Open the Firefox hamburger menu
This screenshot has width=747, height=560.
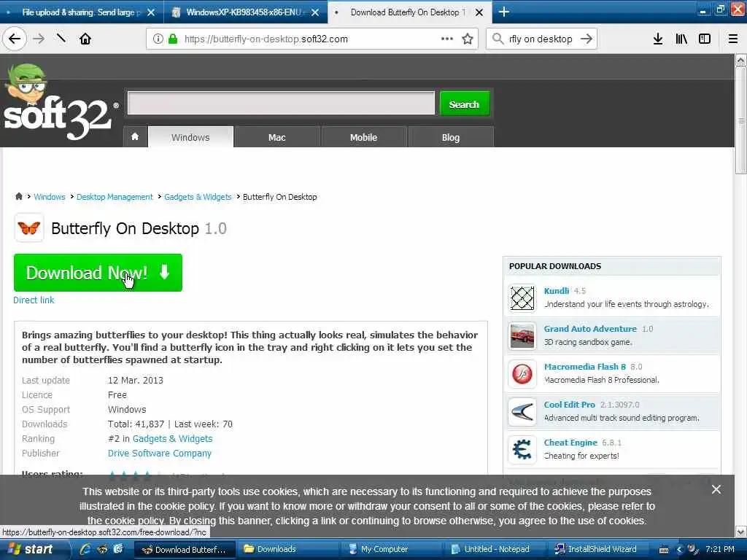pos(732,39)
